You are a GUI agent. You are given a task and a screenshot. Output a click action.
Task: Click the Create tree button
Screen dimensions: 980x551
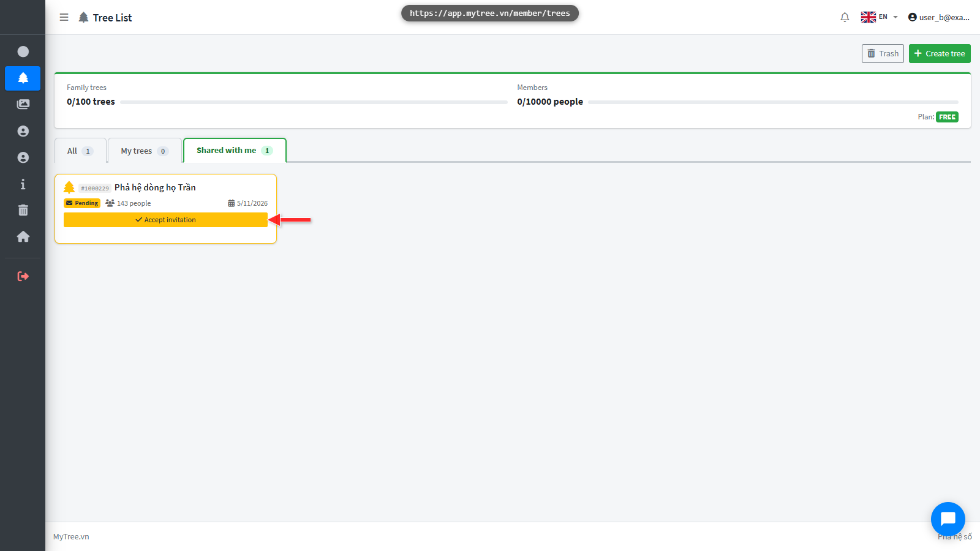[940, 53]
